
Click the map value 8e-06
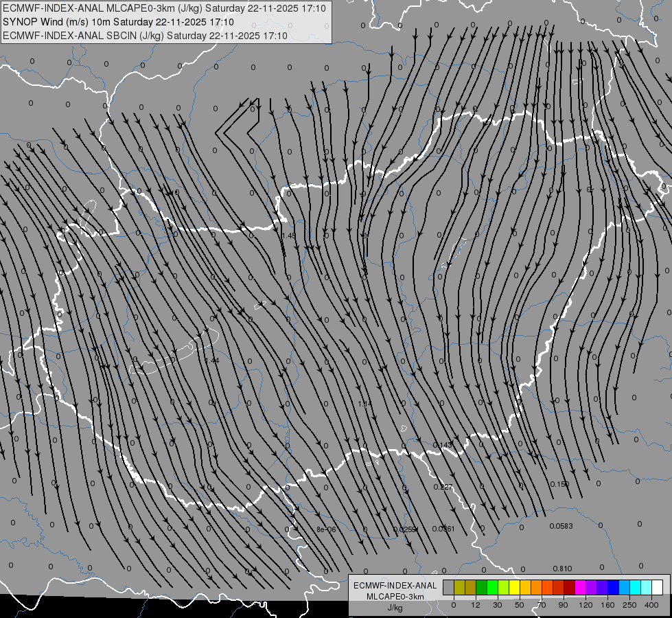pyautogui.click(x=326, y=529)
